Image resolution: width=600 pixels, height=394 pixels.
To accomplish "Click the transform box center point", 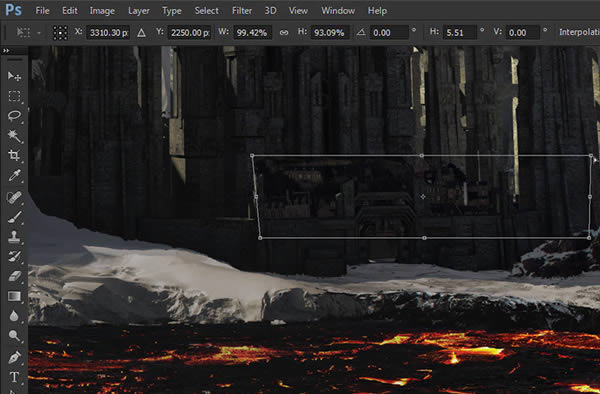I will pos(422,197).
